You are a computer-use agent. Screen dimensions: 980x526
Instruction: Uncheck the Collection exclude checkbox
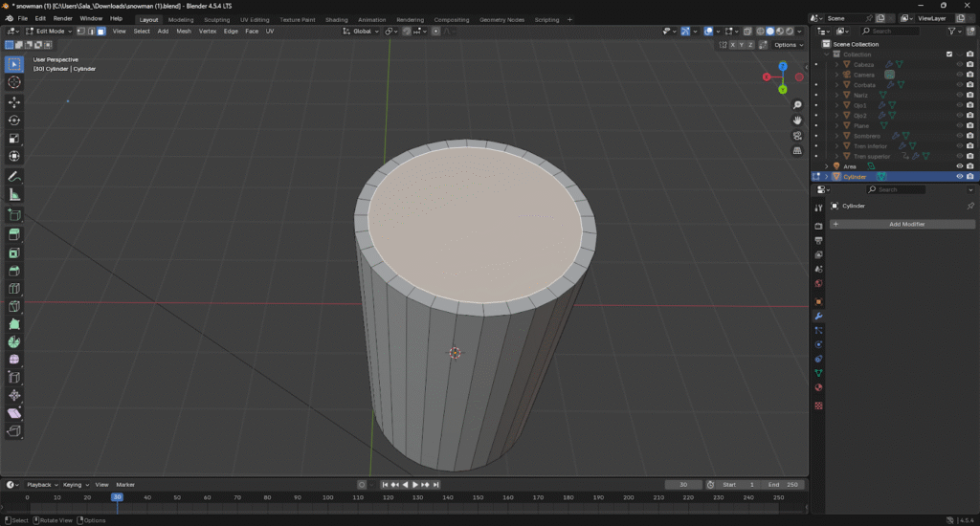tap(949, 55)
